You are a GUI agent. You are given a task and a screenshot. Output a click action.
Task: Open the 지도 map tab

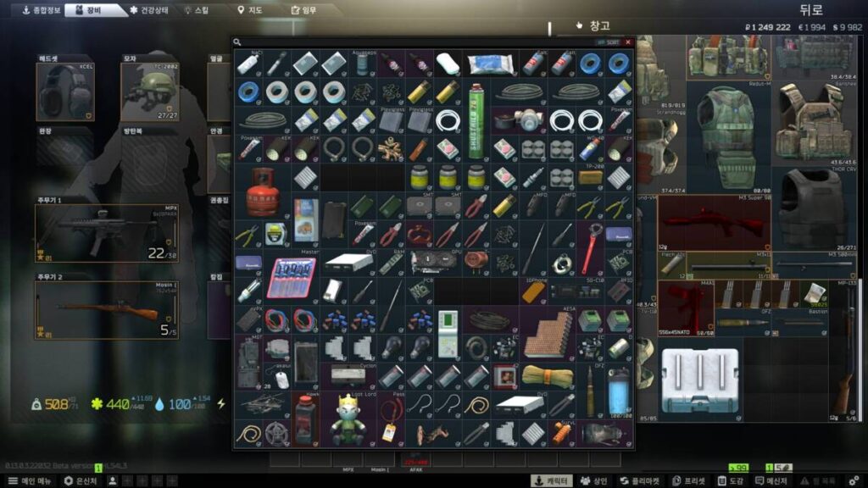click(x=250, y=10)
